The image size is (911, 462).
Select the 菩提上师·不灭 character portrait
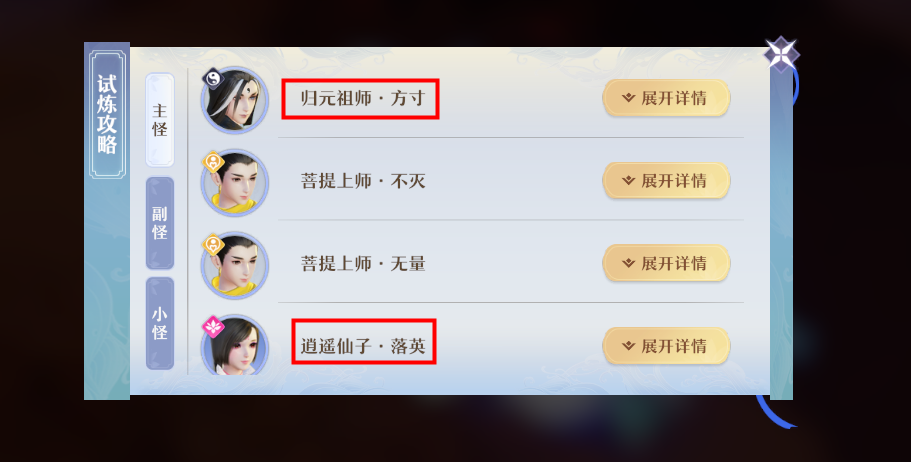point(235,182)
